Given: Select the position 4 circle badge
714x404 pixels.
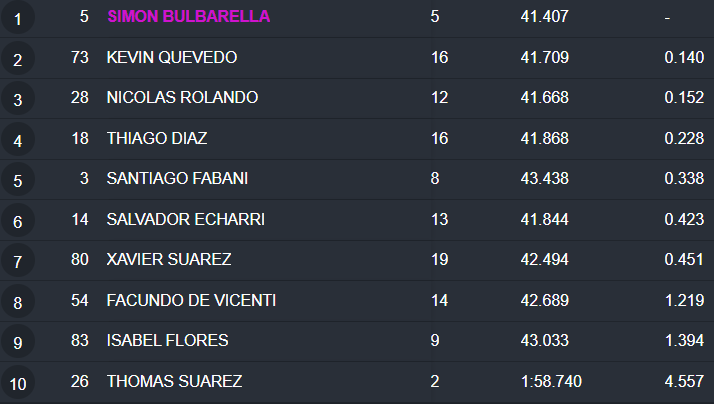Looking at the screenshot, I should 17,140.
